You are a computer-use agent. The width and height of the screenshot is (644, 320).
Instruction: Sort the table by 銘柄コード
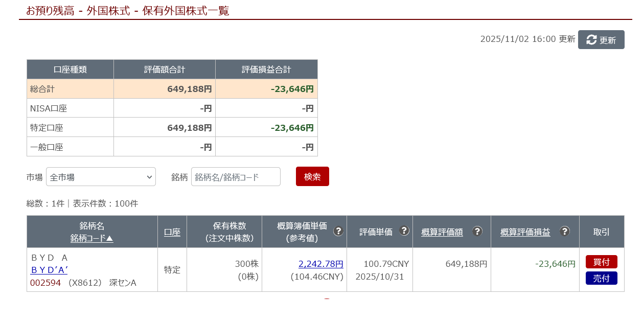pos(92,238)
